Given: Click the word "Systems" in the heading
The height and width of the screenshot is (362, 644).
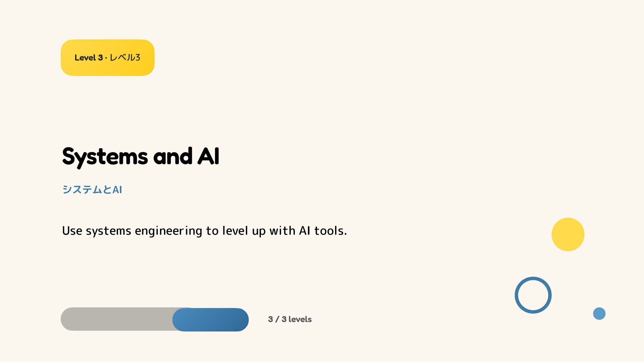Looking at the screenshot, I should (105, 157).
